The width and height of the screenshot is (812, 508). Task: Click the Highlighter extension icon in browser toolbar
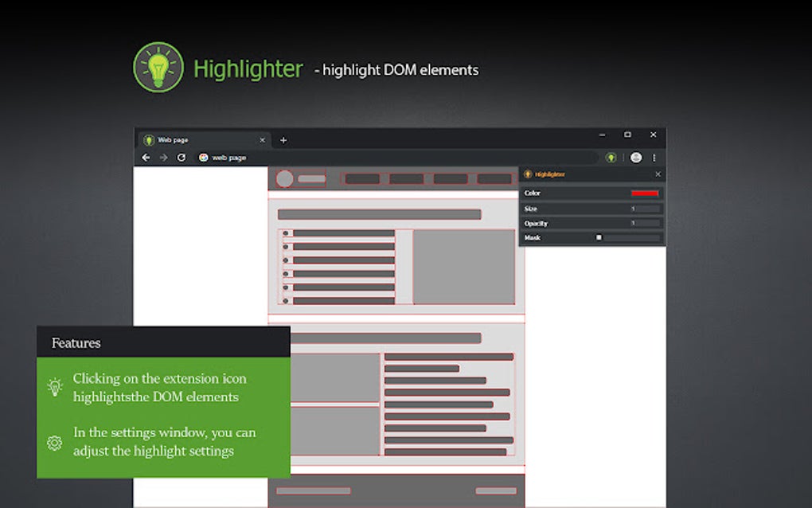tap(611, 158)
